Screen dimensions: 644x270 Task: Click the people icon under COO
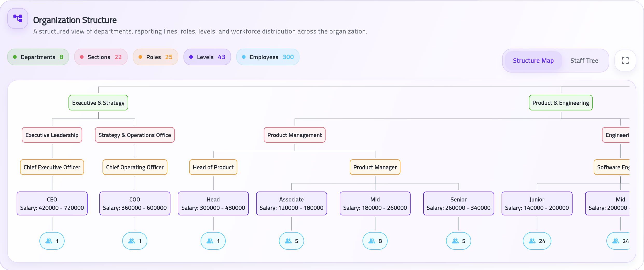pyautogui.click(x=132, y=241)
